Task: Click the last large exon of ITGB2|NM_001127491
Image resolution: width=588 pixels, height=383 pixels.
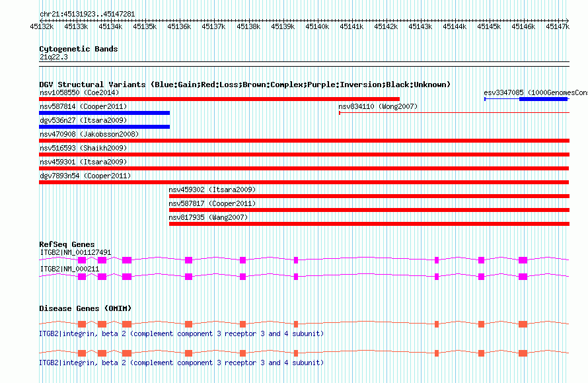Action: click(523, 260)
